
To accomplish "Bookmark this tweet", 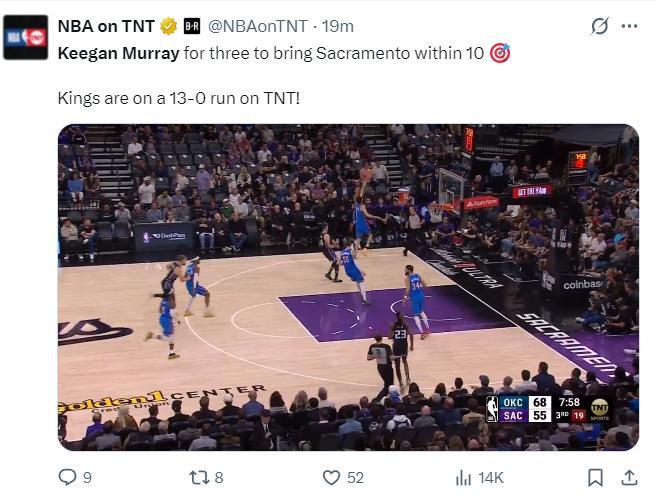I will tap(595, 477).
